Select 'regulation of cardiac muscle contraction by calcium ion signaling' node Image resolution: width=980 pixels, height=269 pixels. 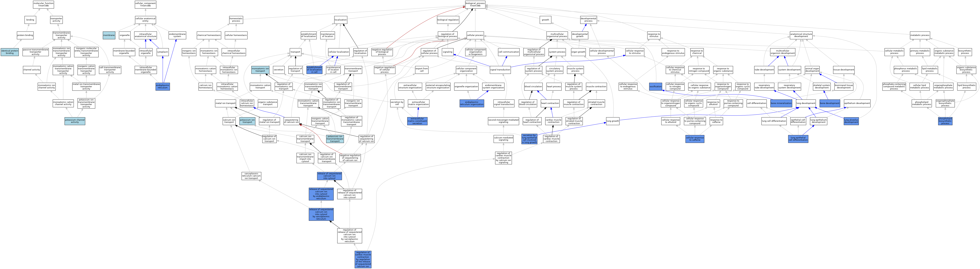point(503,158)
